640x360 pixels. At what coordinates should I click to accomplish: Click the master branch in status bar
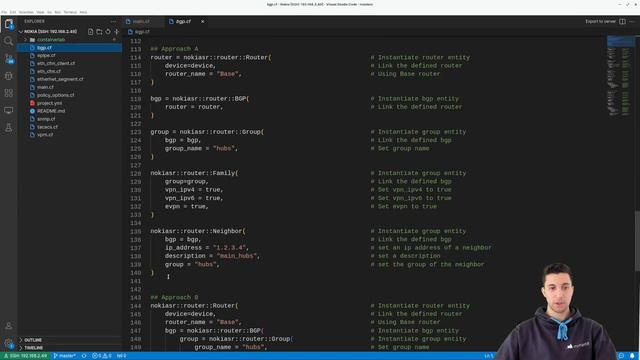[64, 356]
